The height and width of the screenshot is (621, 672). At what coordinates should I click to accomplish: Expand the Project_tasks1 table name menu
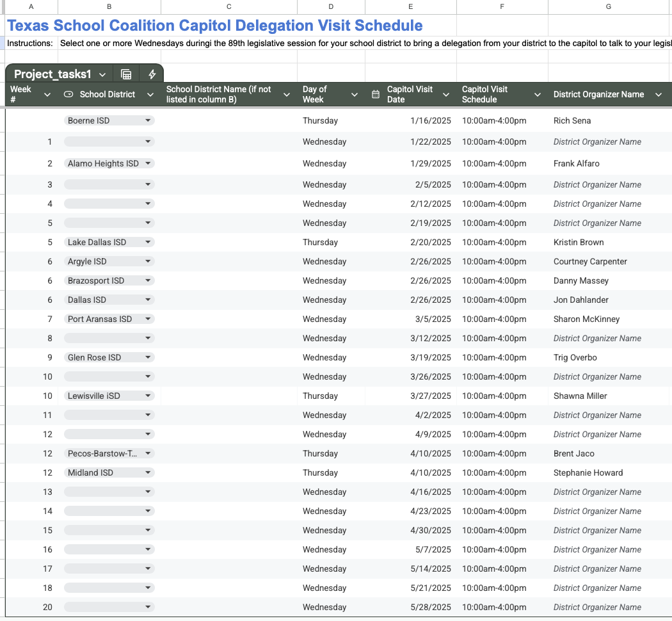tap(102, 74)
